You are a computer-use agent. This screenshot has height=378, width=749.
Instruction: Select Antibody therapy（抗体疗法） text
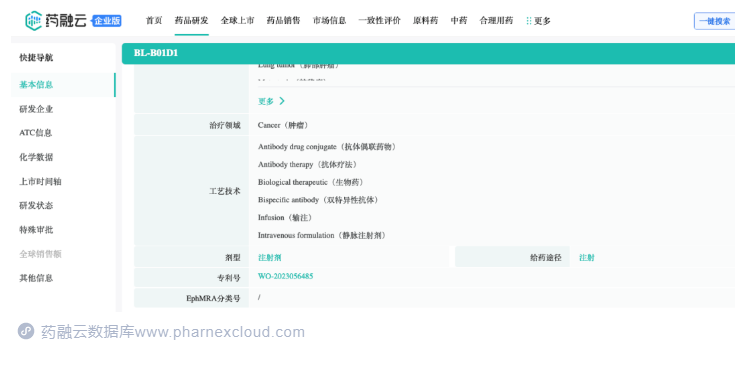tap(308, 164)
